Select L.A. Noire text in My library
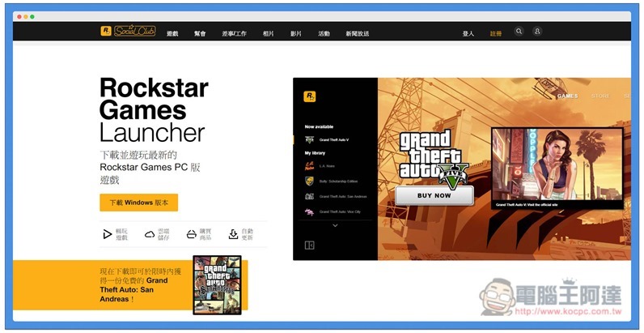The width and height of the screenshot is (644, 333). coord(327,166)
